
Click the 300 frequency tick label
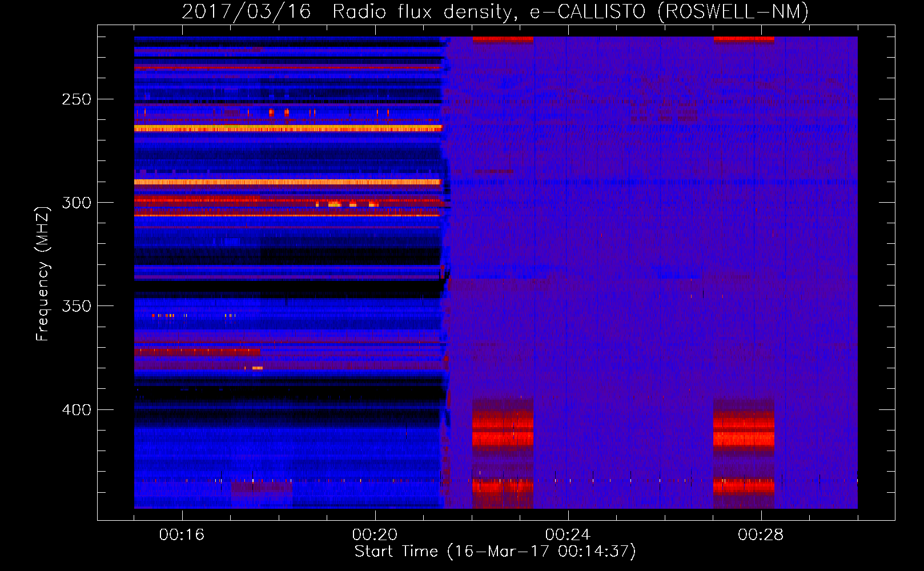tap(77, 203)
